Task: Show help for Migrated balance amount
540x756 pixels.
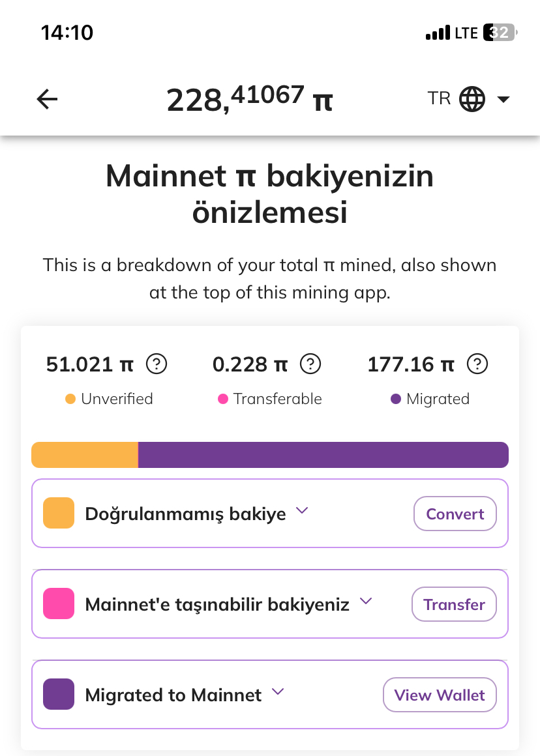Action: click(477, 364)
